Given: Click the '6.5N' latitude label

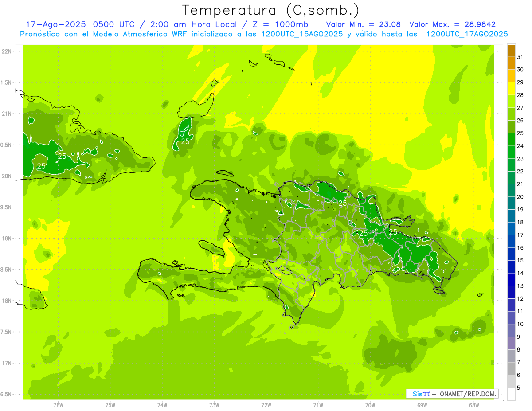Looking at the screenshot, I should (x=7, y=394).
